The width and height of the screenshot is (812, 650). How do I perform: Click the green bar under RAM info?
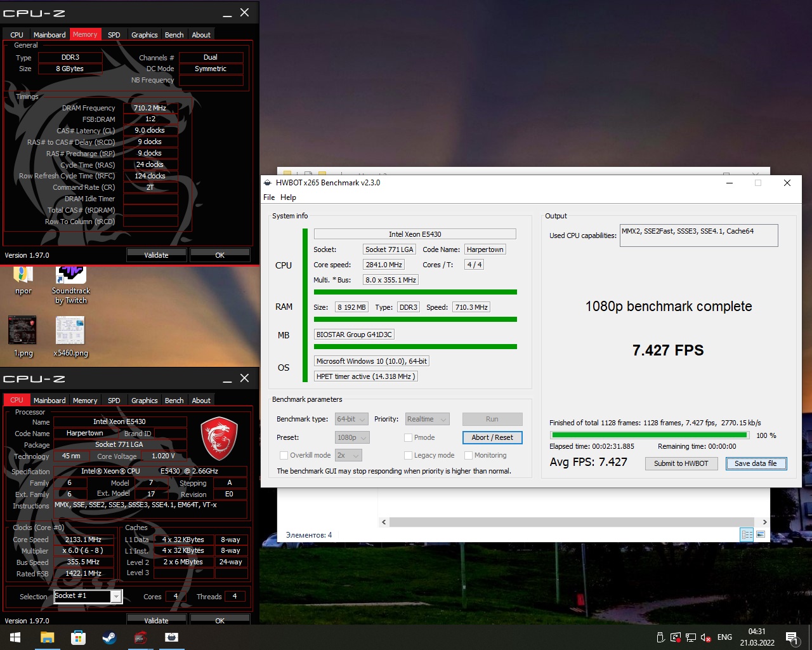pos(416,319)
